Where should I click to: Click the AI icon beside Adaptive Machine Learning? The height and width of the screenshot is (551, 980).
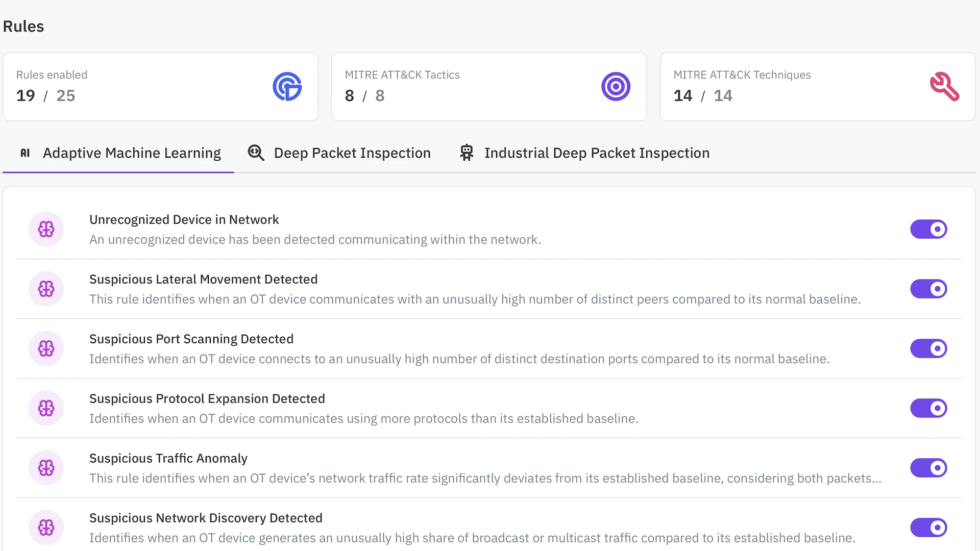pos(25,153)
